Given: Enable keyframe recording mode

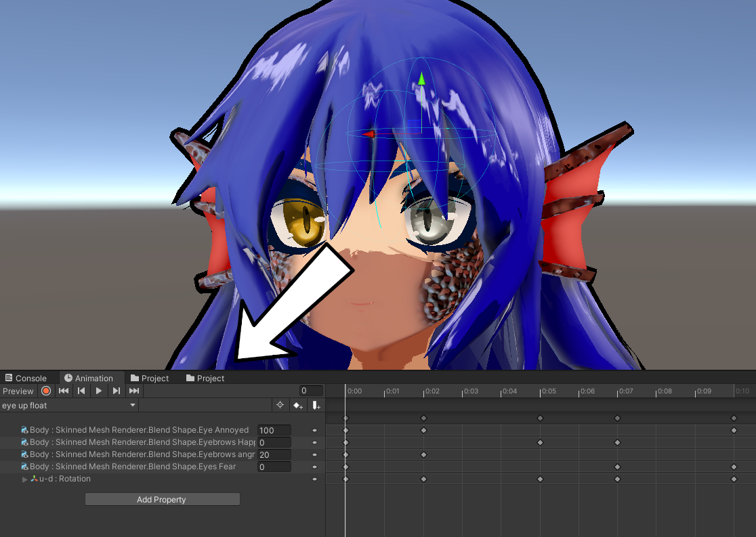Looking at the screenshot, I should pos(45,391).
